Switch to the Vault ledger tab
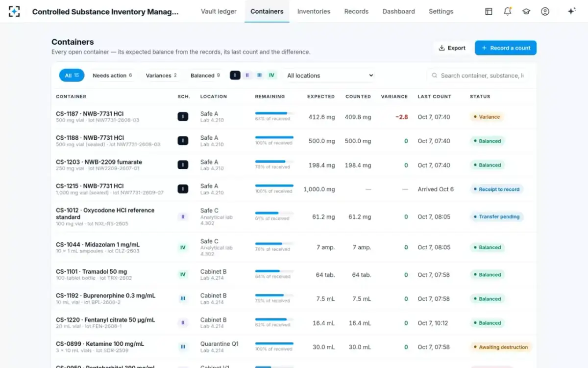588x368 pixels. 219,11
